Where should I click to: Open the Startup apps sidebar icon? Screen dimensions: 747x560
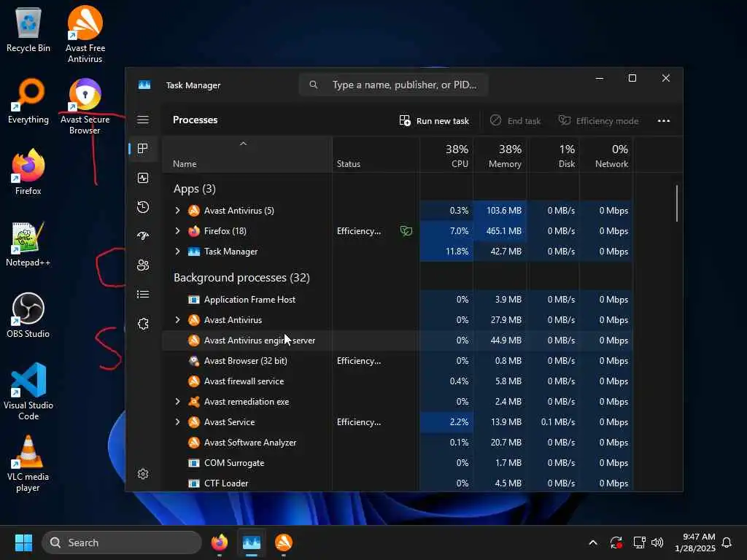pyautogui.click(x=143, y=236)
